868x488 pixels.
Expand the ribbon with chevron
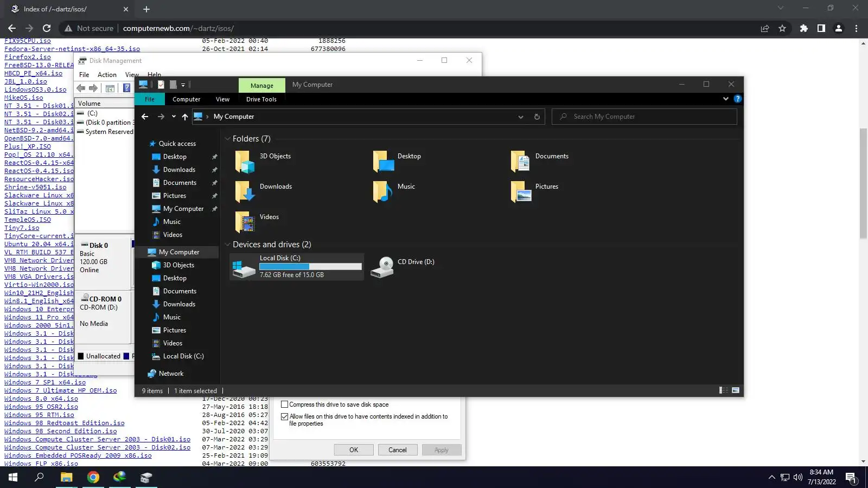pos(726,99)
